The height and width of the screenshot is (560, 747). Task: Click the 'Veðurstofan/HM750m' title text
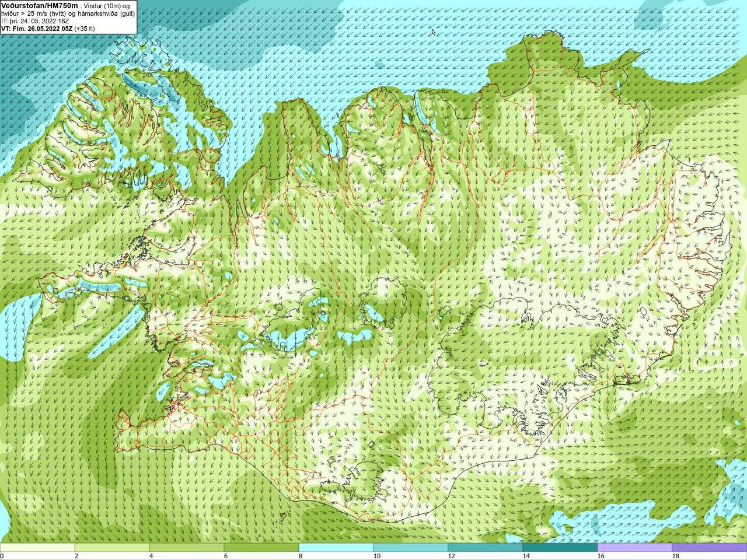click(40, 5)
